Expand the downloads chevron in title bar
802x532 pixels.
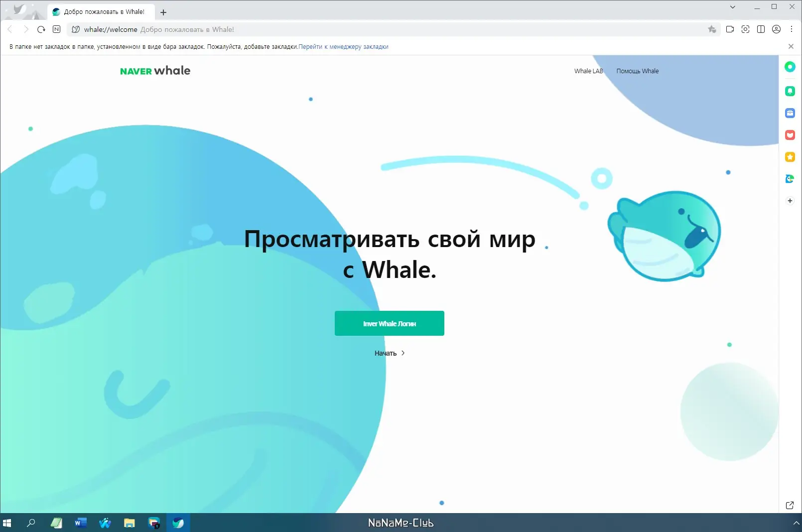pos(732,7)
